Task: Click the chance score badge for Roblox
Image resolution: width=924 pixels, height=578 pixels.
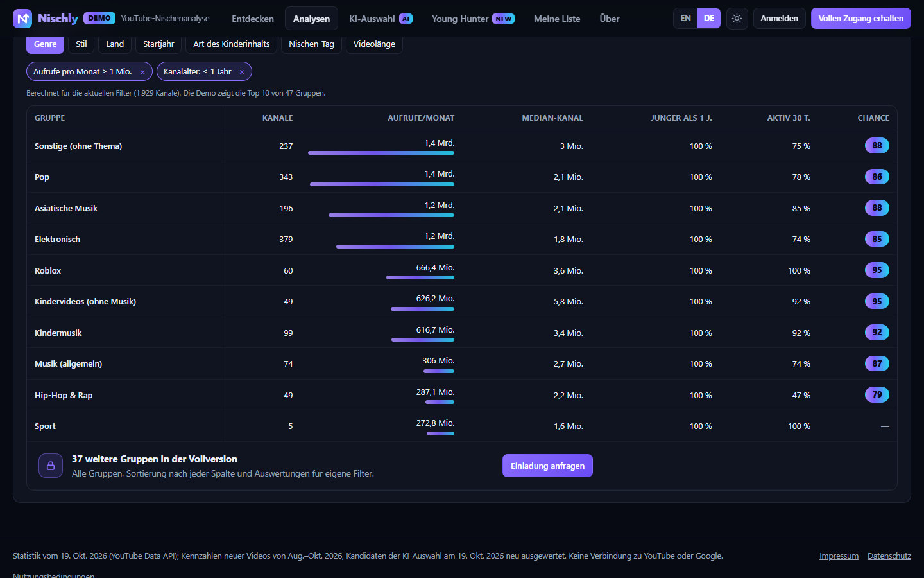Action: coord(877,270)
